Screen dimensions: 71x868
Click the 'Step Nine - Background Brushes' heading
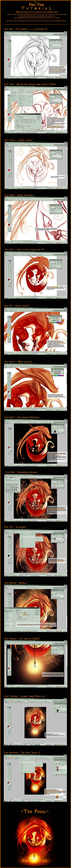(21, 472)
